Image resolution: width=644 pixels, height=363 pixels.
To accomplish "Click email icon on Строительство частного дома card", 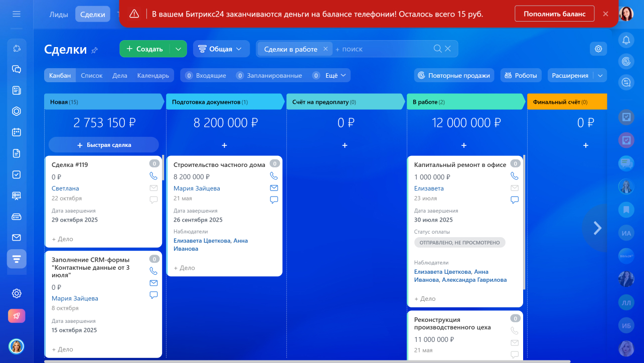I will tap(274, 188).
